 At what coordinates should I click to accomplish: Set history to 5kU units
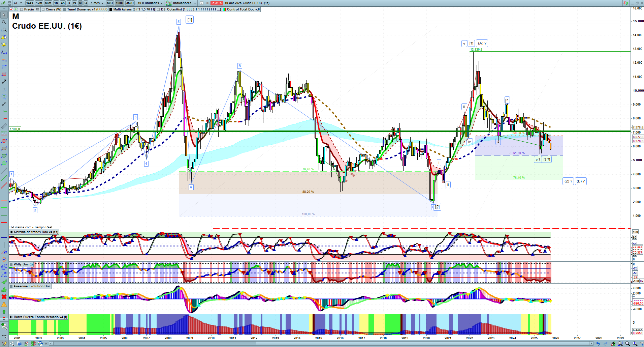pyautogui.click(x=110, y=3)
